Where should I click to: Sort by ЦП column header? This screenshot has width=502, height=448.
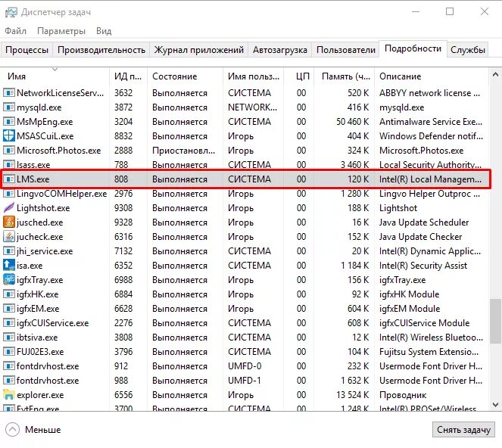[x=299, y=76]
